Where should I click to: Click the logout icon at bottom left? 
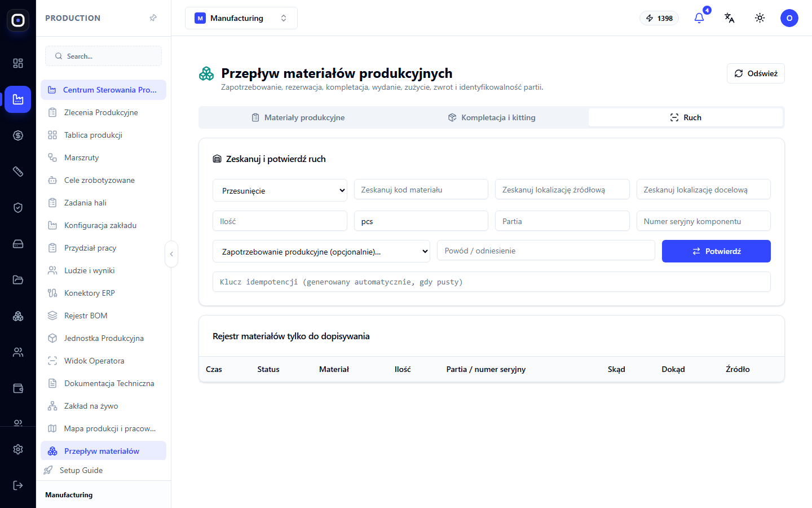pos(18,485)
